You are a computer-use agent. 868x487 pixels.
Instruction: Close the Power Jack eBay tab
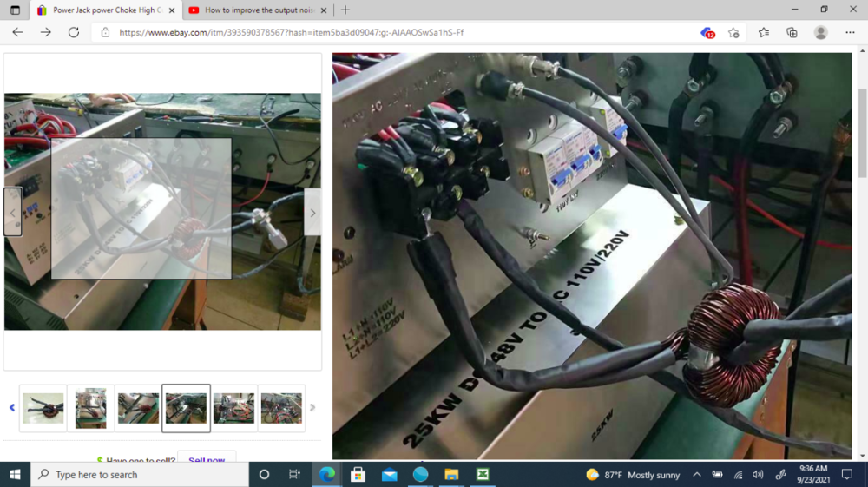[172, 10]
